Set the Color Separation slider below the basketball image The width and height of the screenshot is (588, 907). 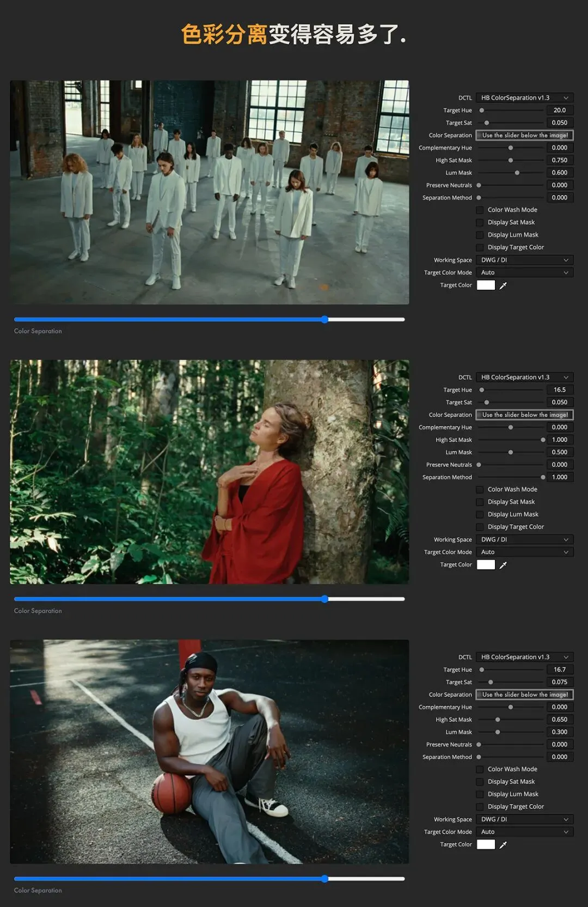(210, 879)
